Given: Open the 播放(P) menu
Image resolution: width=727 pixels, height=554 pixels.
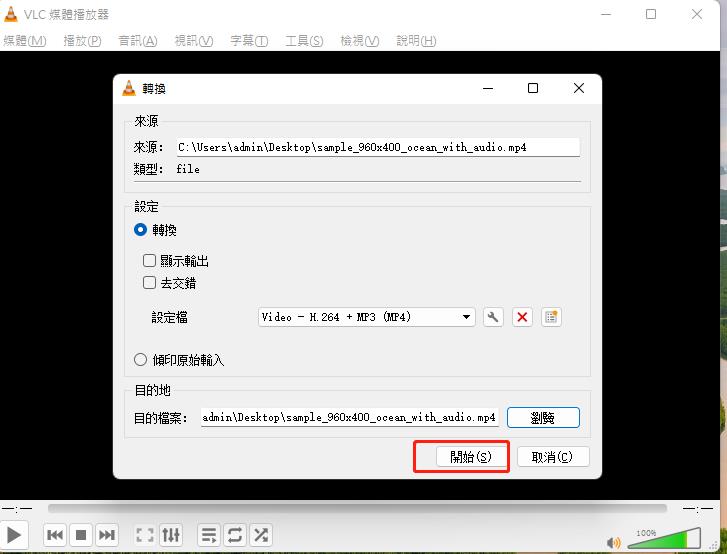Looking at the screenshot, I should tap(82, 41).
